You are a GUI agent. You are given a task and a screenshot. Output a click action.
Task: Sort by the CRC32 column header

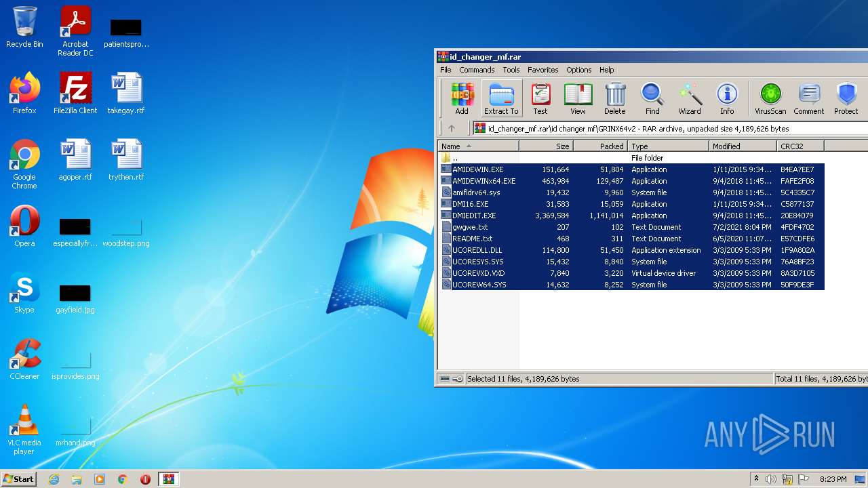coord(801,146)
